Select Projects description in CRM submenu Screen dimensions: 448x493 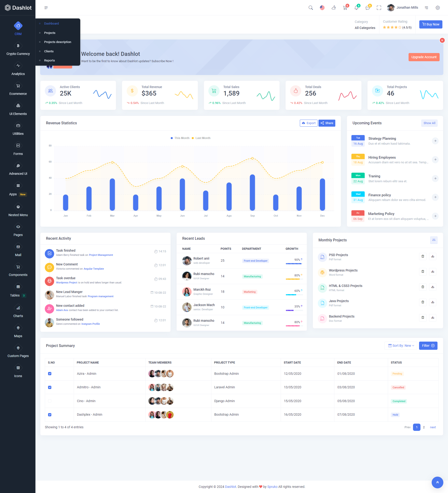tap(58, 42)
